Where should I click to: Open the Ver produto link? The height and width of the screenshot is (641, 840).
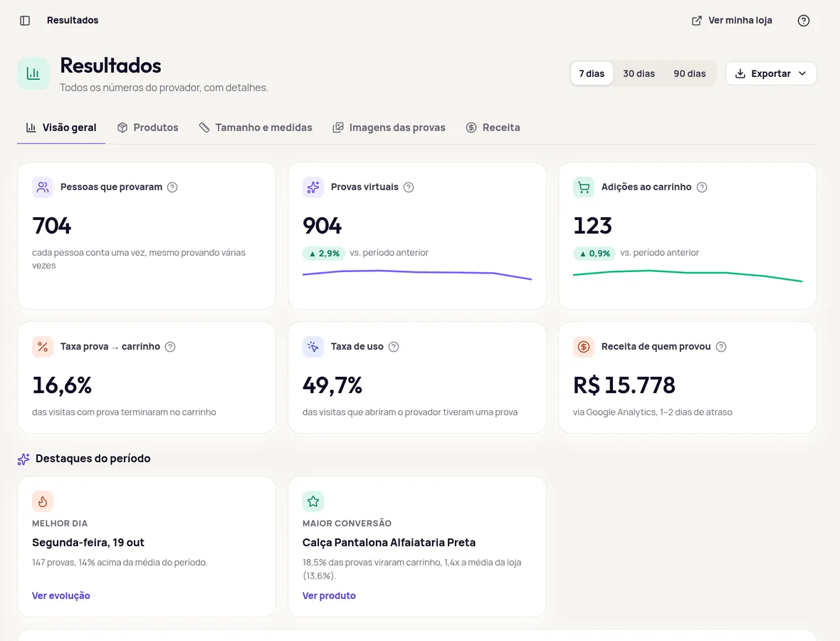(329, 595)
